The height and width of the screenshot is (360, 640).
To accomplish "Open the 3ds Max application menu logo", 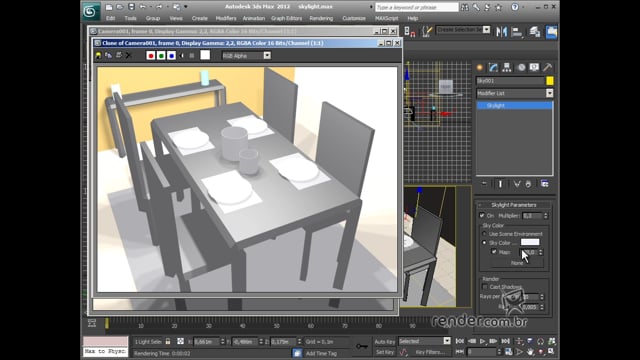I will pos(90,11).
